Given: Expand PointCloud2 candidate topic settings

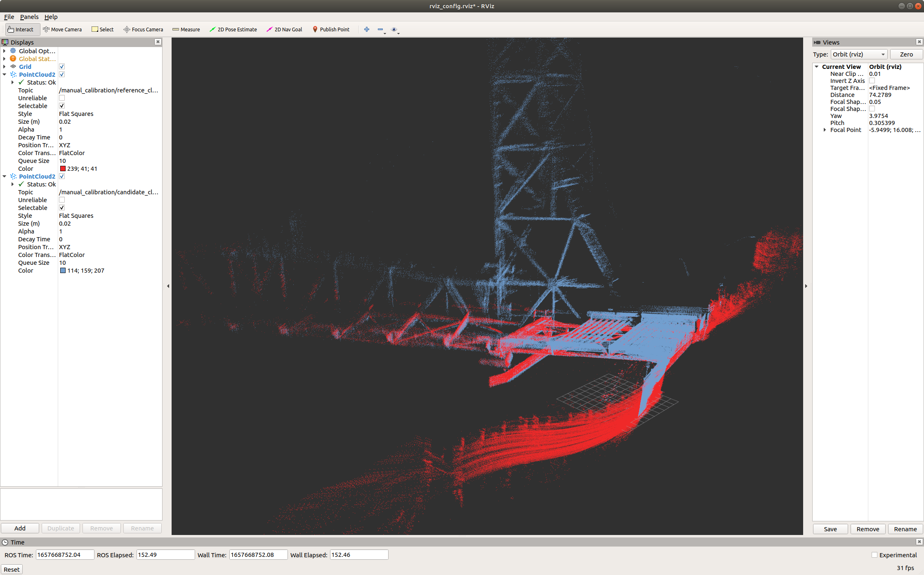Looking at the screenshot, I should pos(5,176).
